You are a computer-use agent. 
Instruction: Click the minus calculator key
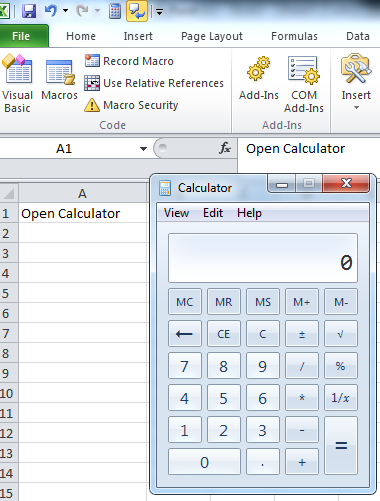[x=302, y=430]
